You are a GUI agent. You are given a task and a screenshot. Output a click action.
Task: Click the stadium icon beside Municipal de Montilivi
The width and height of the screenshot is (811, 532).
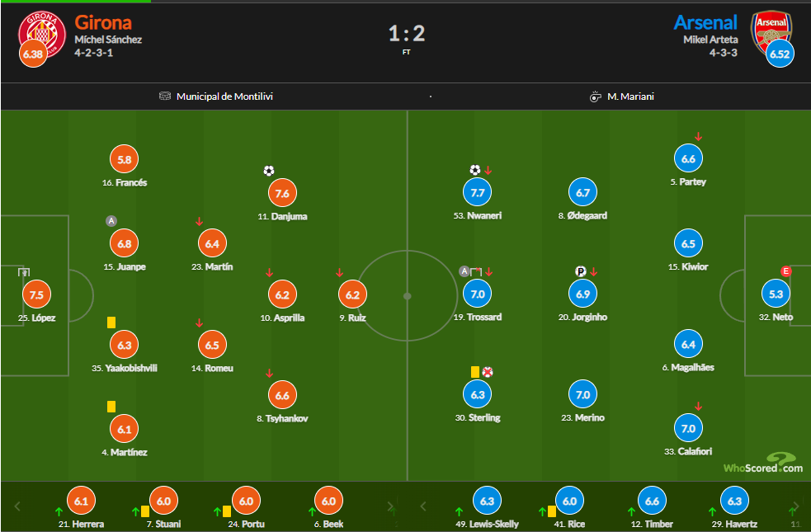[x=164, y=97]
